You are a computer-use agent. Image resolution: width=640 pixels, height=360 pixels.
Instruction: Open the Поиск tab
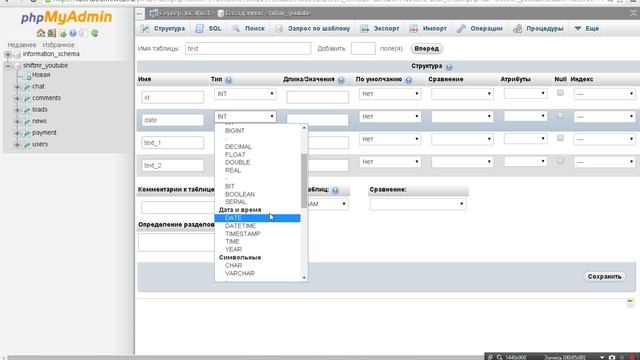pos(249,29)
